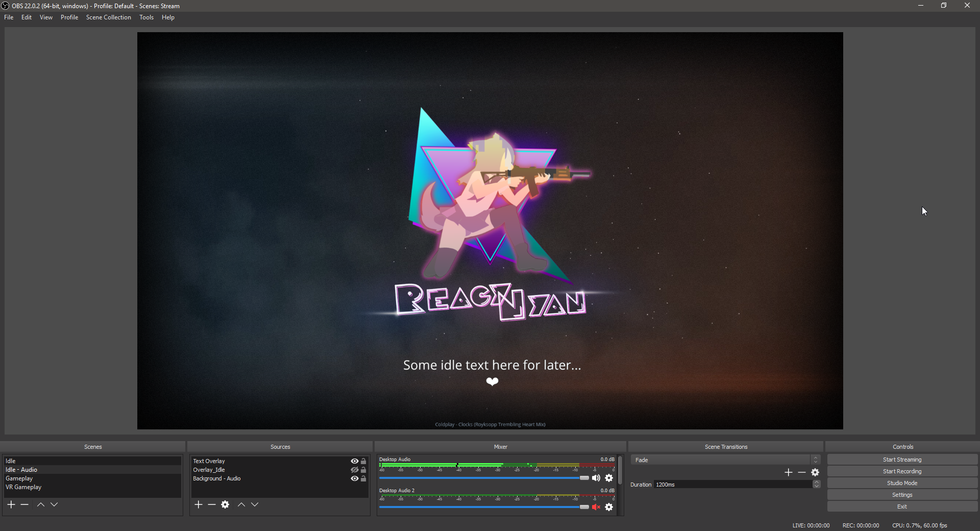Decrease transition duration with down arrow
The width and height of the screenshot is (980, 531).
pyautogui.click(x=817, y=486)
